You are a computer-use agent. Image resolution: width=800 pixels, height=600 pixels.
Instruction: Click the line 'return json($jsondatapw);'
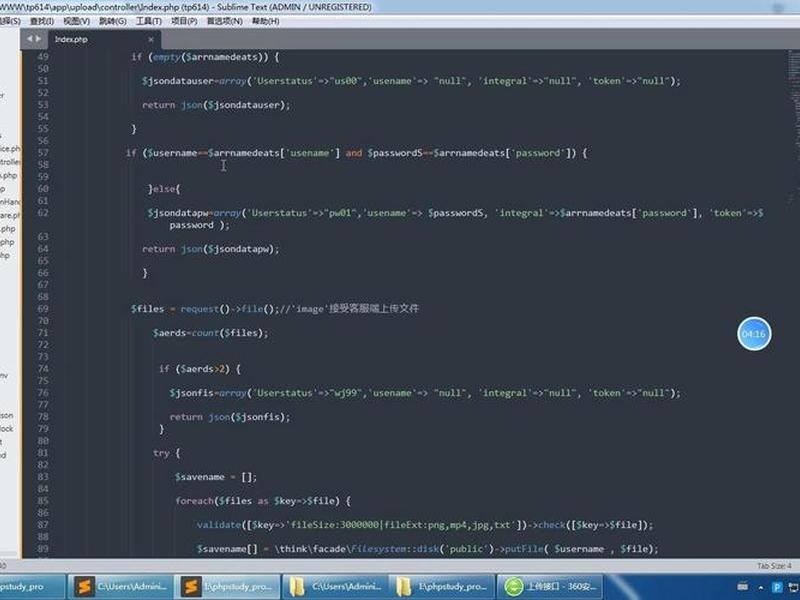point(211,249)
